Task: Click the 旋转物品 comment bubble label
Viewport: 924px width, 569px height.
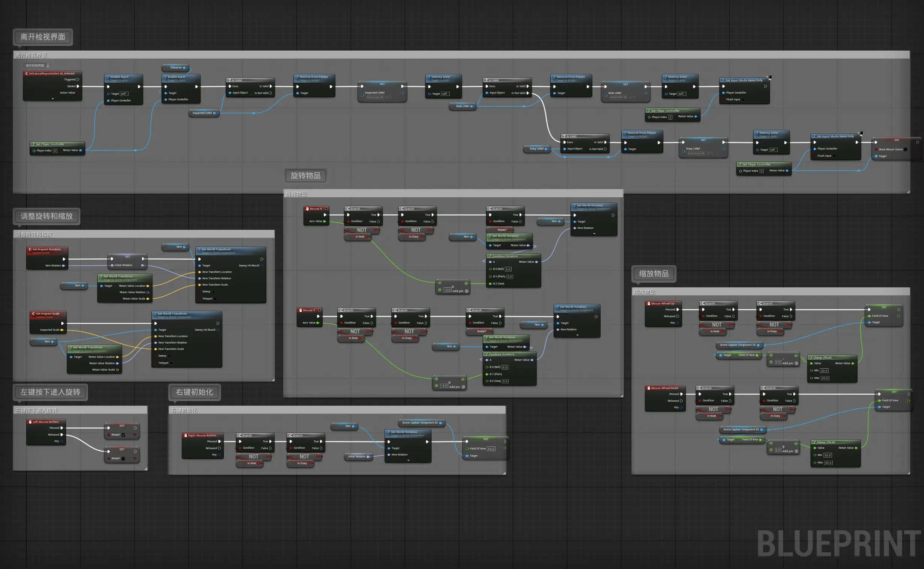Action: coord(305,176)
